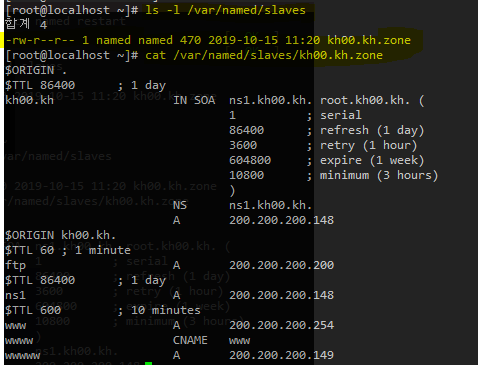Click the 'refresh (1 day)' comment
Screen dimensions: 478x365
tap(372, 130)
